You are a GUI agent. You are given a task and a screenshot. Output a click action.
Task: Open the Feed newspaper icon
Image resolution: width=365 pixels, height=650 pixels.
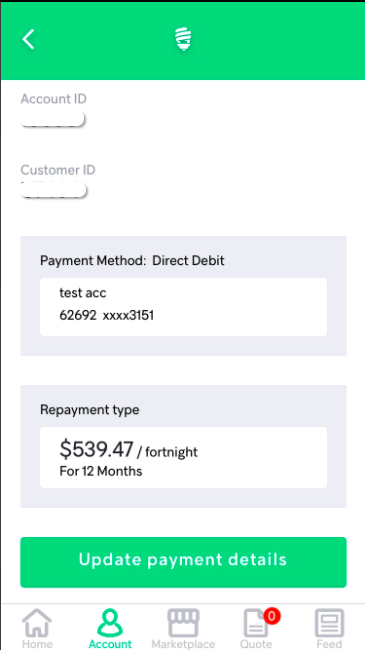[x=329, y=623]
